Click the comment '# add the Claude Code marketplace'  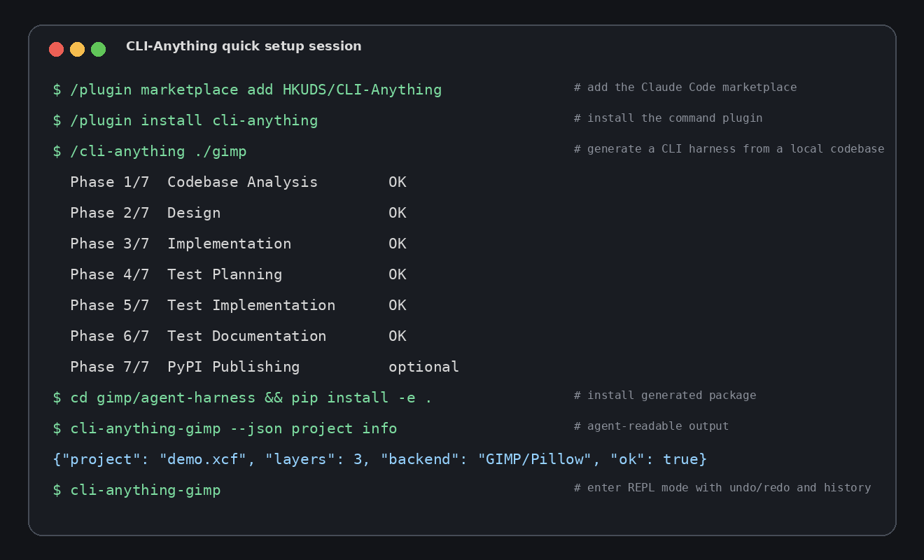tap(685, 87)
